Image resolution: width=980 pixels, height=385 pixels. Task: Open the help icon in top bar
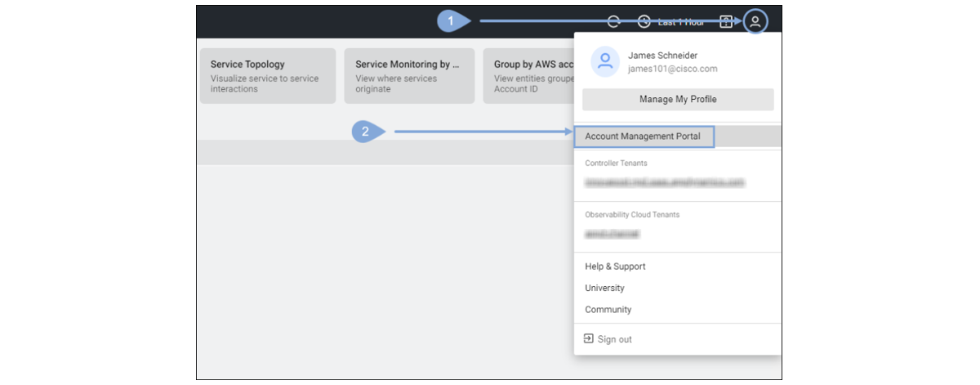pyautogui.click(x=725, y=22)
